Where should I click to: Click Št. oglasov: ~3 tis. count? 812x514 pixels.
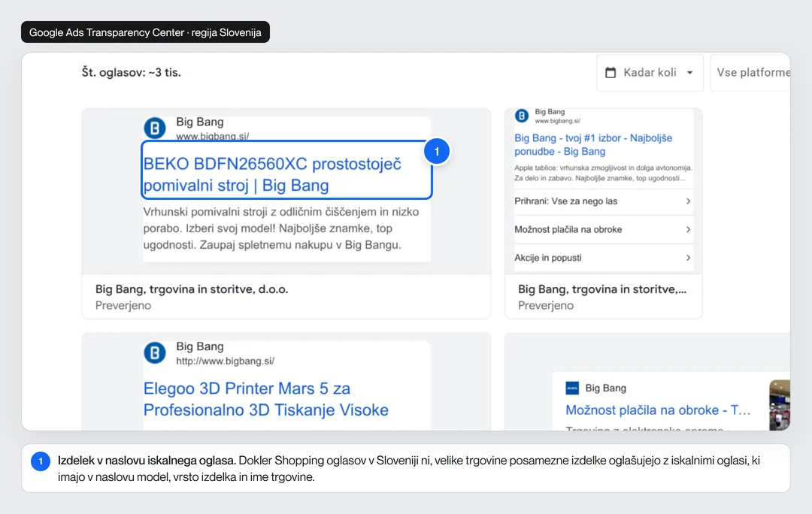pyautogui.click(x=132, y=72)
